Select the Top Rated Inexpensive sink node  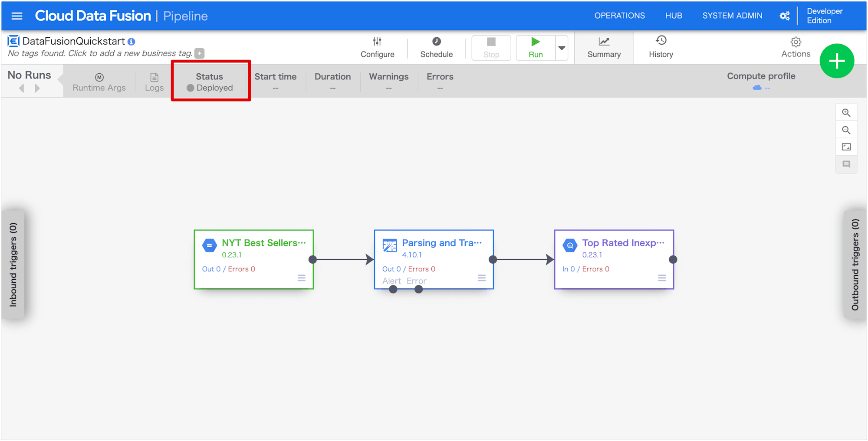[614, 259]
